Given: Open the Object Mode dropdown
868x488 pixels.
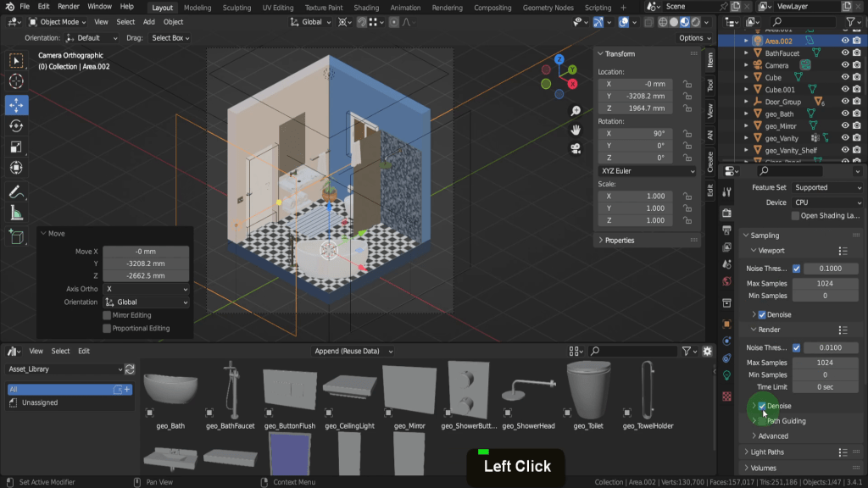Looking at the screenshot, I should [58, 22].
